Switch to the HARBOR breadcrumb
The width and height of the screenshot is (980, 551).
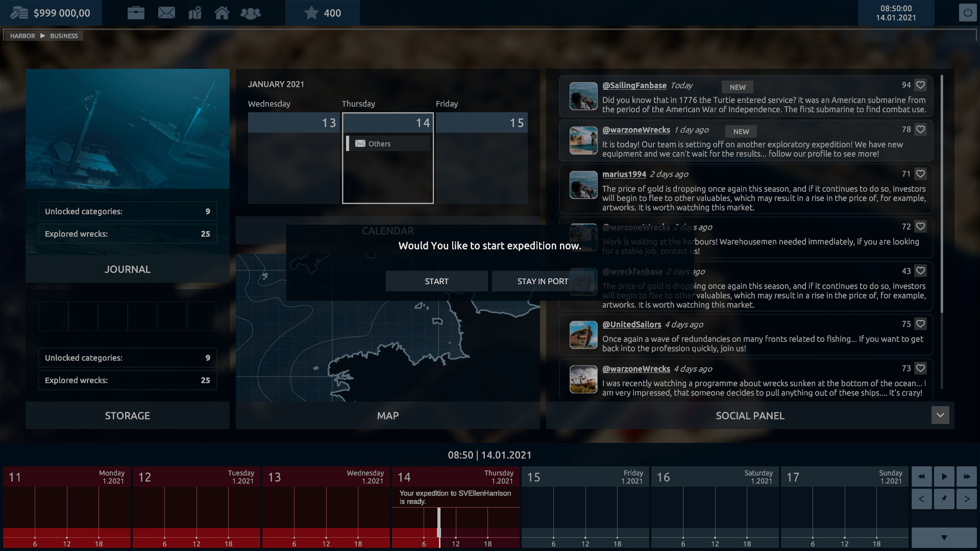[22, 36]
